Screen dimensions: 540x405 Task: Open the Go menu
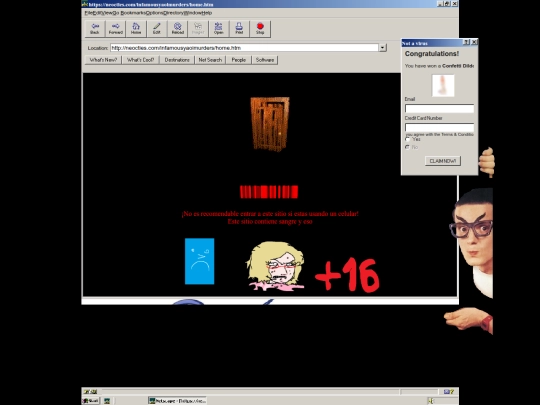tap(116, 13)
